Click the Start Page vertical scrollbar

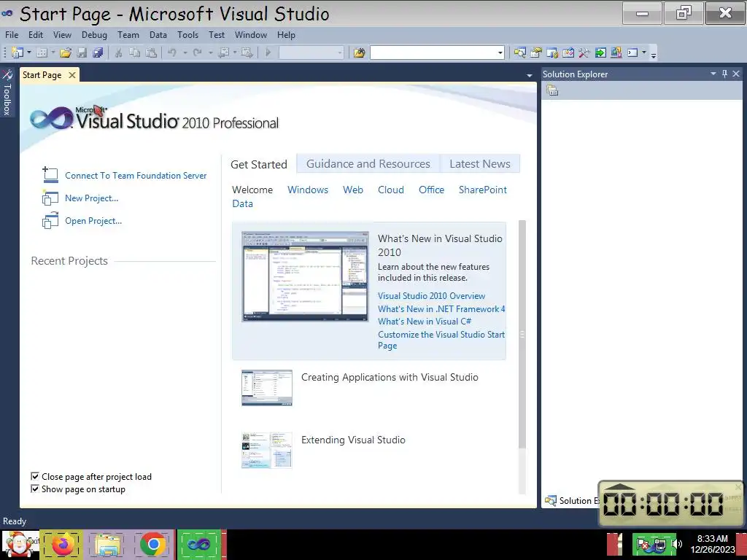click(522, 357)
